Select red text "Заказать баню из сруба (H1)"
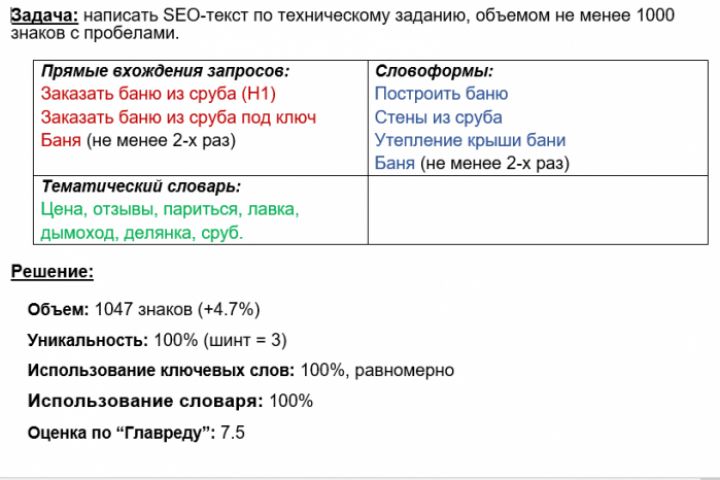720x480 pixels. coord(158,94)
